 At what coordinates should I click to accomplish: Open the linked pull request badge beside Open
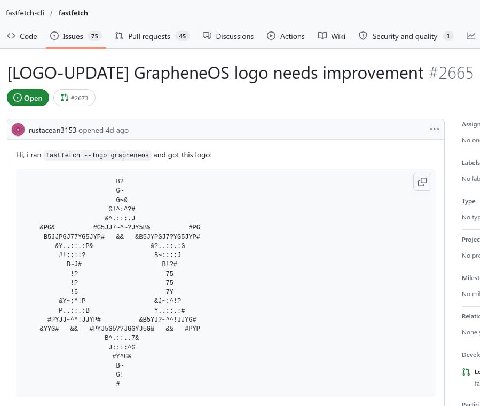tap(74, 98)
